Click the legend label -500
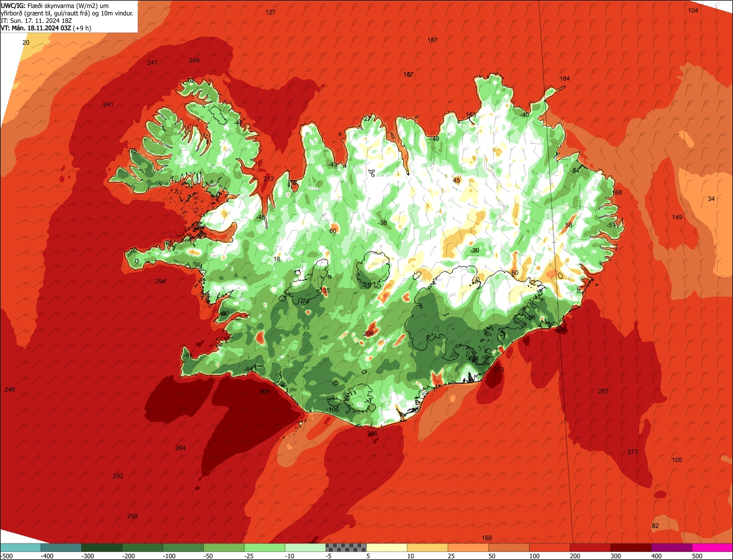Viewport: 733px width, 560px height. tap(7, 556)
